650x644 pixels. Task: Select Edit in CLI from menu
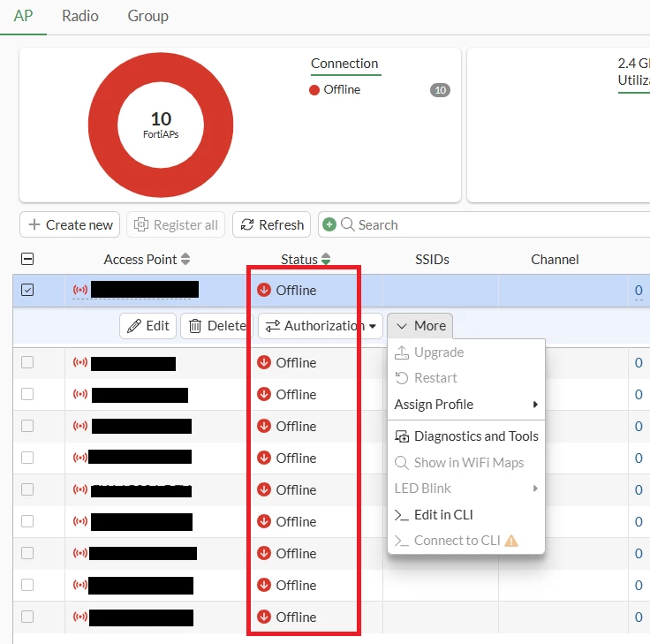pyautogui.click(x=466, y=515)
